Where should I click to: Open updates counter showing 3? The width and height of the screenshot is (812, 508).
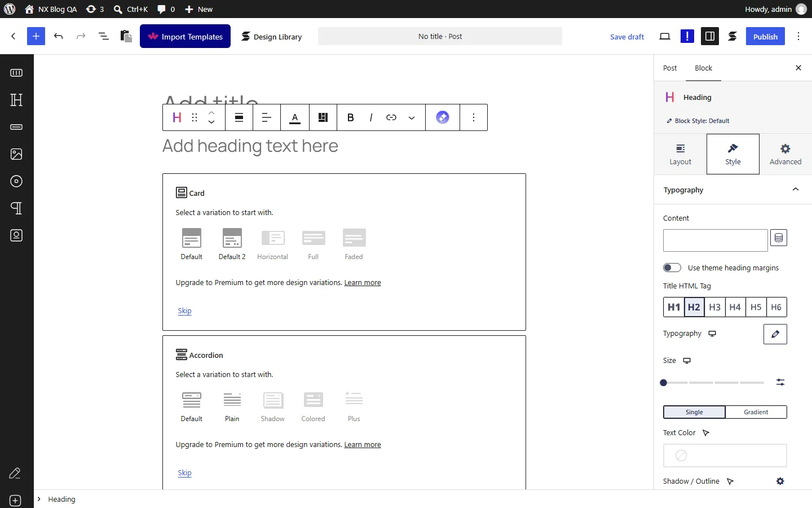click(95, 9)
